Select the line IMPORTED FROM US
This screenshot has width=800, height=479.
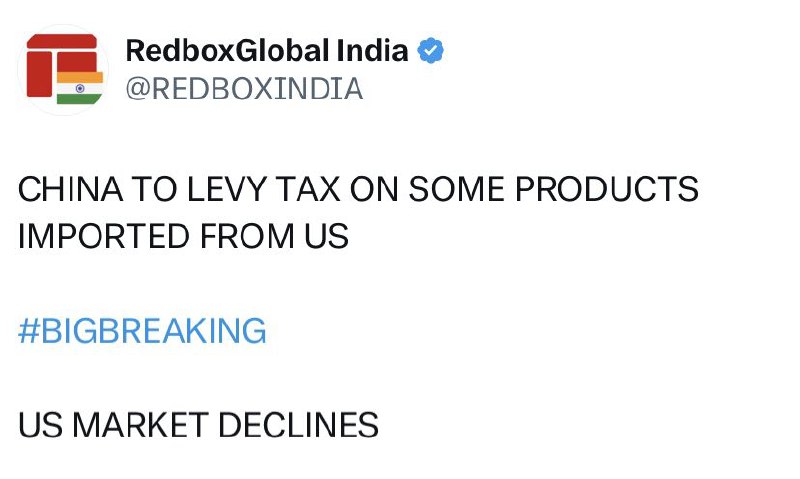[x=183, y=236]
